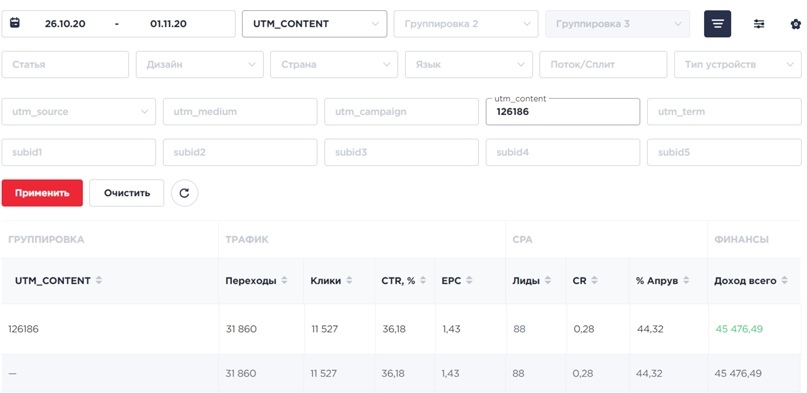Click the ФИНАНСЫ group header
The image size is (807, 393).
742,240
